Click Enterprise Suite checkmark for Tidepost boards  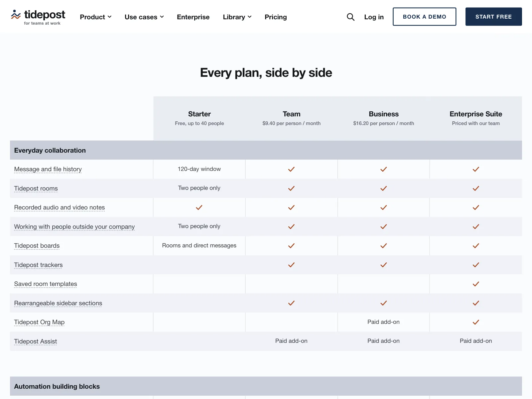476,246
